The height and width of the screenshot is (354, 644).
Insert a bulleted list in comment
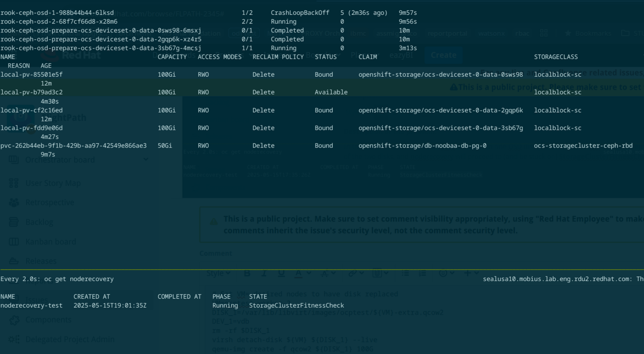point(405,273)
